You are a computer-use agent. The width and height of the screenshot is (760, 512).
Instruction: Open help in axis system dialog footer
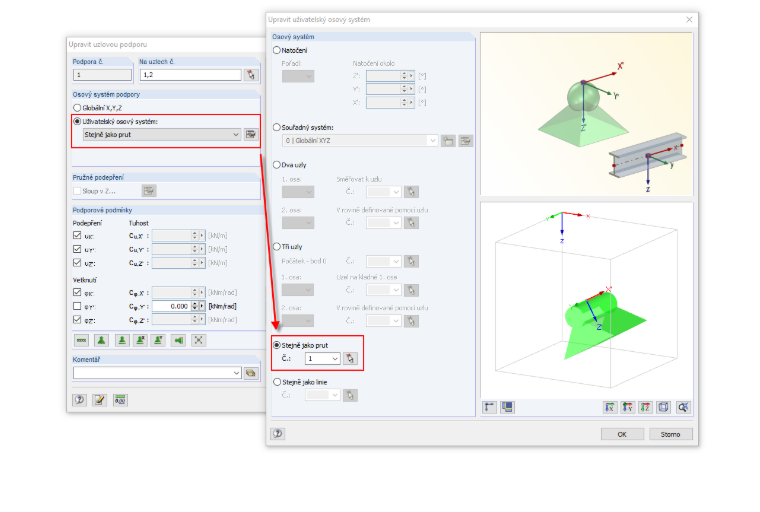click(278, 433)
